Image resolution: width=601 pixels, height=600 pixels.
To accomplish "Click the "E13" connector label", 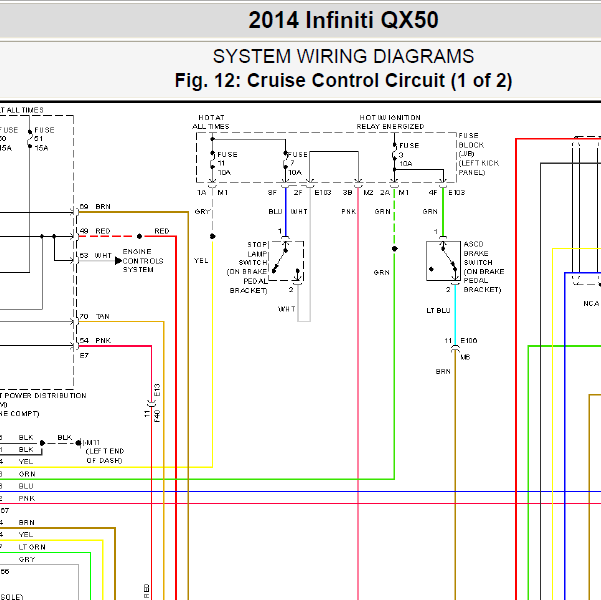I will pos(157,390).
